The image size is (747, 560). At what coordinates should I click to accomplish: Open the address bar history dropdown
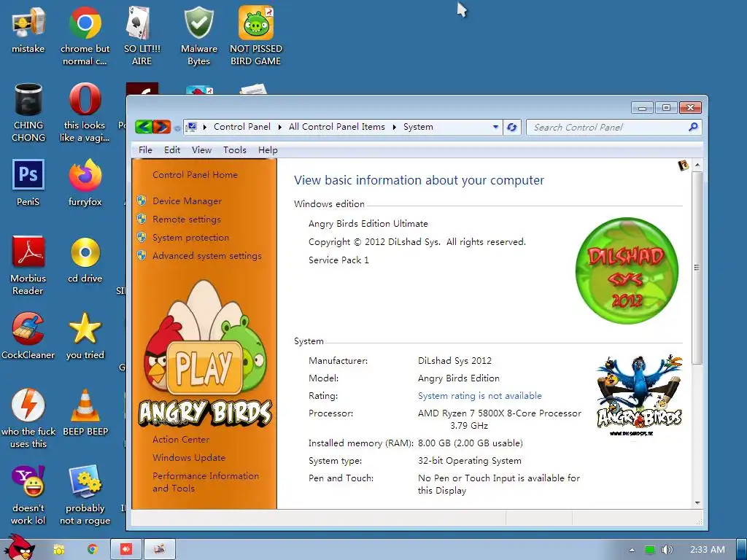[495, 127]
